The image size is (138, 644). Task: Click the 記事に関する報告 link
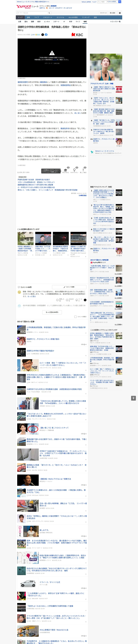24,172
